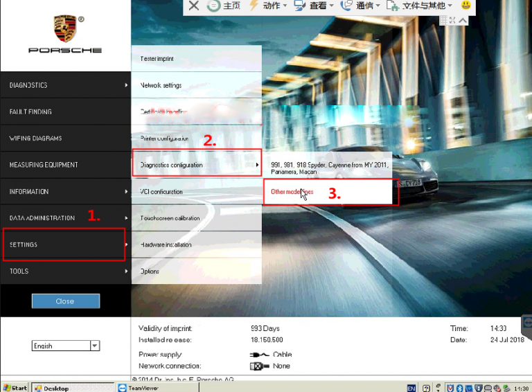Open the Windows Start button
532x392 pixels.
15,388
